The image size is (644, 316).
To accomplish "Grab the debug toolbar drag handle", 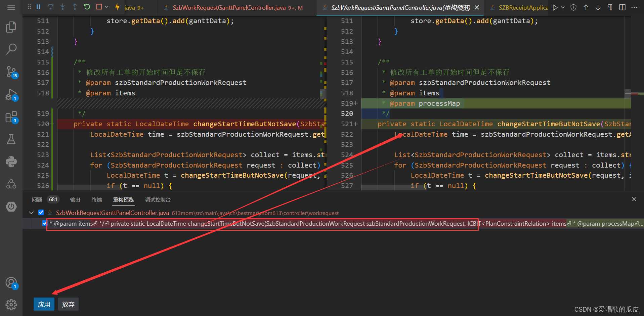I will pos(30,7).
